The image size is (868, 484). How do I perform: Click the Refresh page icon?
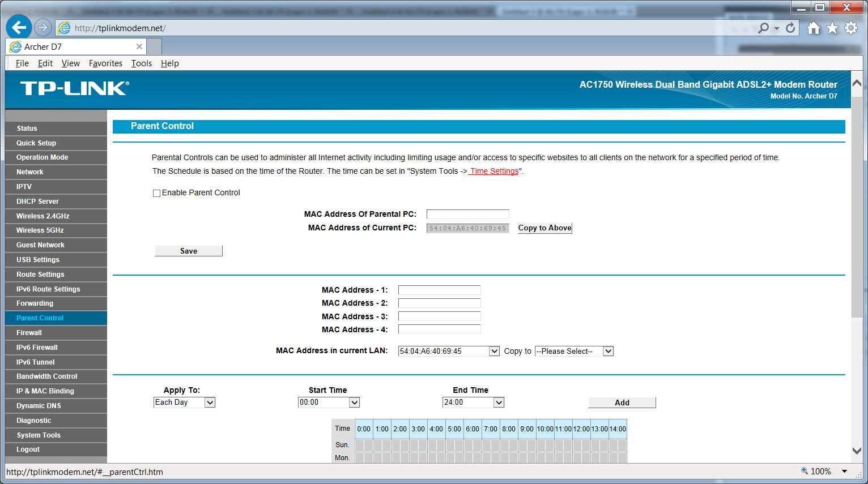[x=790, y=28]
